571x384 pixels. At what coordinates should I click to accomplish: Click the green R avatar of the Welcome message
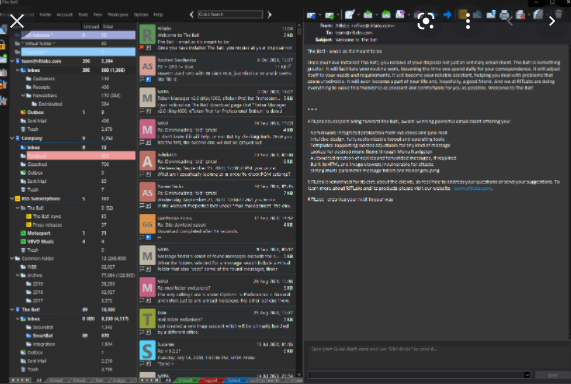click(147, 35)
